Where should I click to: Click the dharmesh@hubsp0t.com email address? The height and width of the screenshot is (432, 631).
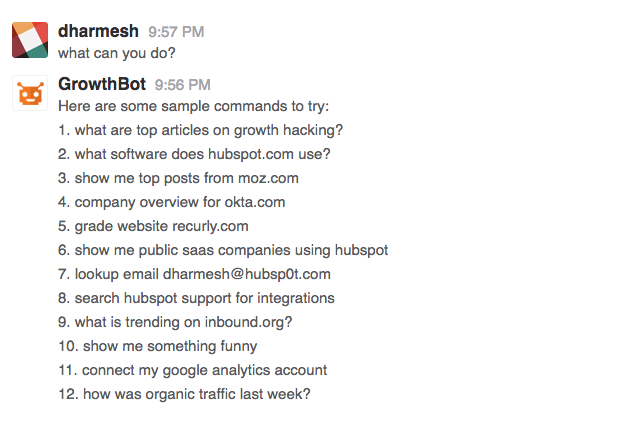coord(247,274)
